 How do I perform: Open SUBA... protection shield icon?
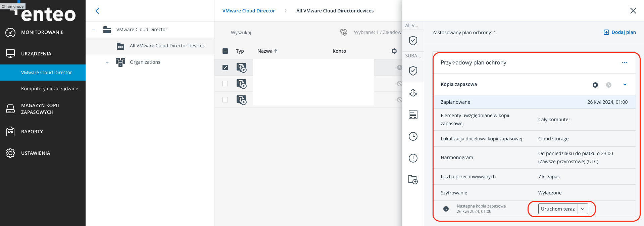(x=413, y=71)
